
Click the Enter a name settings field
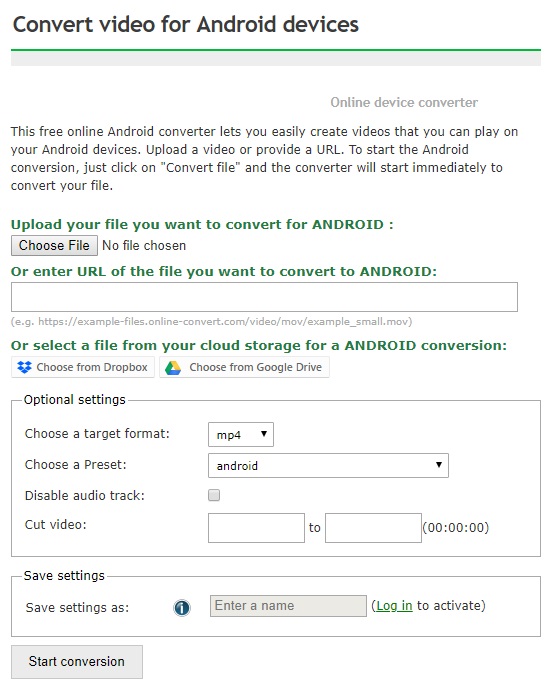pyautogui.click(x=288, y=606)
